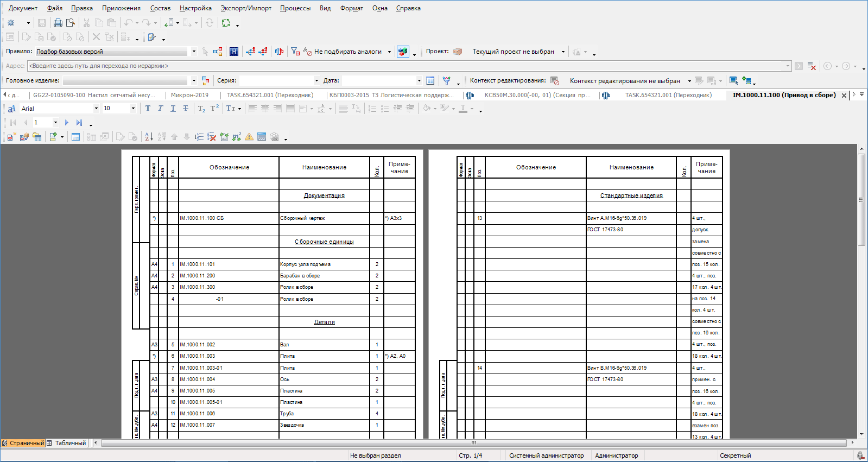Click the address path input field

pos(407,66)
